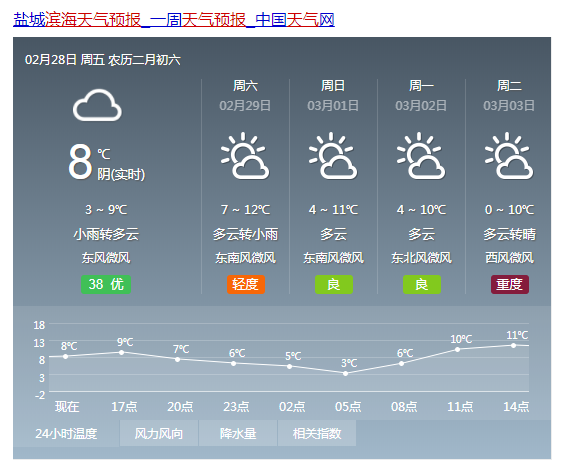The image size is (563, 464).
Task: Click the 现在 data point on chart
Action: pos(65,356)
